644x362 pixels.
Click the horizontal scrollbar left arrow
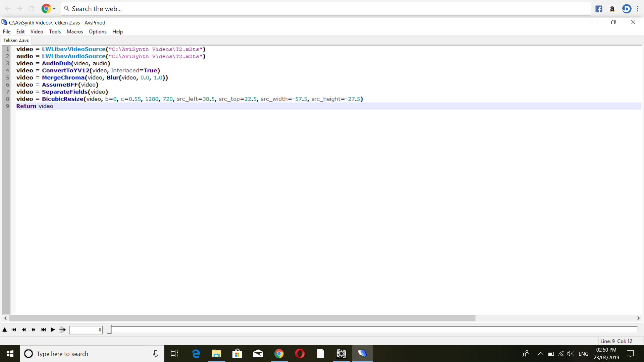coord(5,318)
